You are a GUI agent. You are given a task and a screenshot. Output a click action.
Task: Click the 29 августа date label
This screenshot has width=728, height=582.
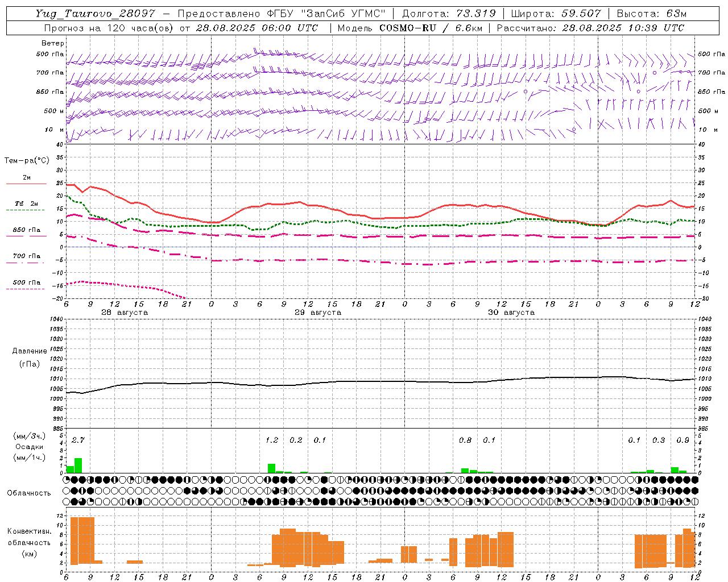coord(318,313)
